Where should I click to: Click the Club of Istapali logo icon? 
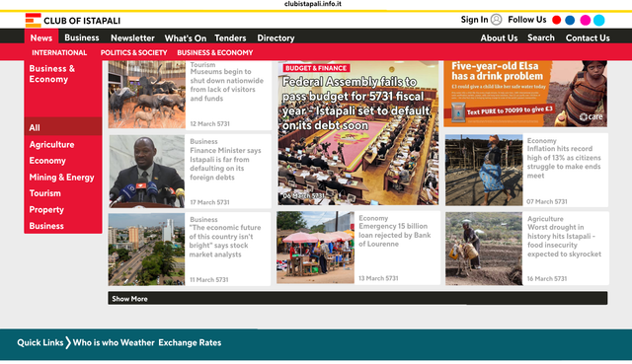coord(33,20)
